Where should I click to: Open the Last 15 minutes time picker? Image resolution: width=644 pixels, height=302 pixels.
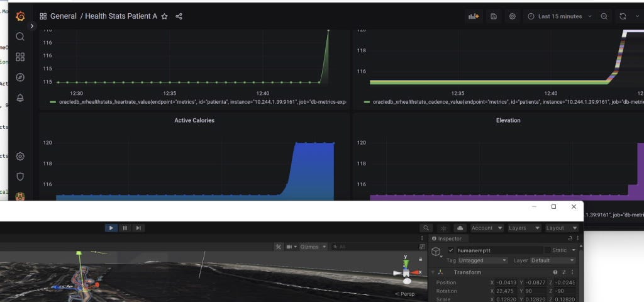click(560, 16)
